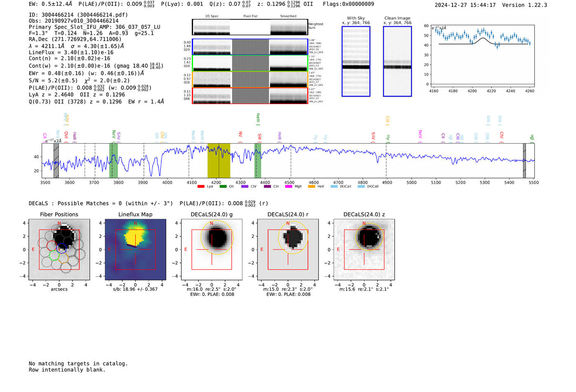Image resolution: width=576 pixels, height=392 pixels.
Task: Select the red-bordered 2D spectrum row
Action: (x=250, y=95)
